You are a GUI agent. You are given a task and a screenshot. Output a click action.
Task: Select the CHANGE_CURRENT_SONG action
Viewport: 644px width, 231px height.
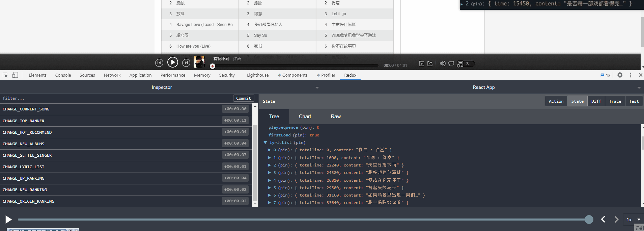(x=126, y=109)
